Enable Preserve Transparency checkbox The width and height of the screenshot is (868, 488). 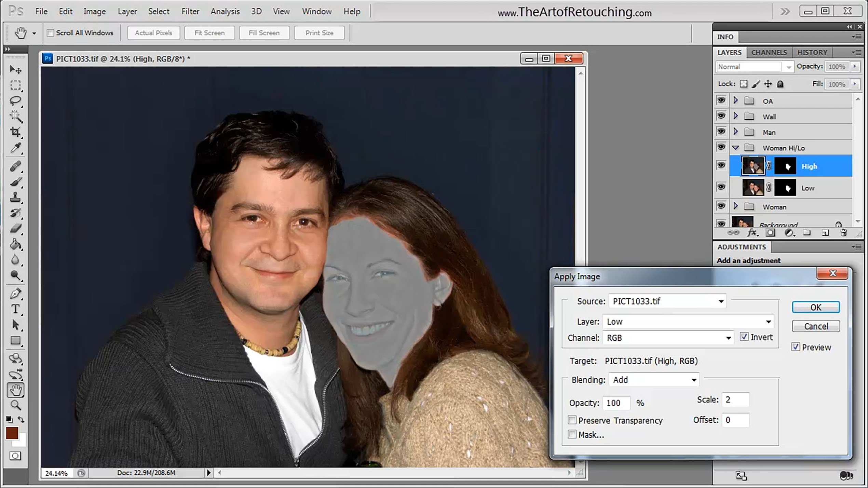(572, 420)
